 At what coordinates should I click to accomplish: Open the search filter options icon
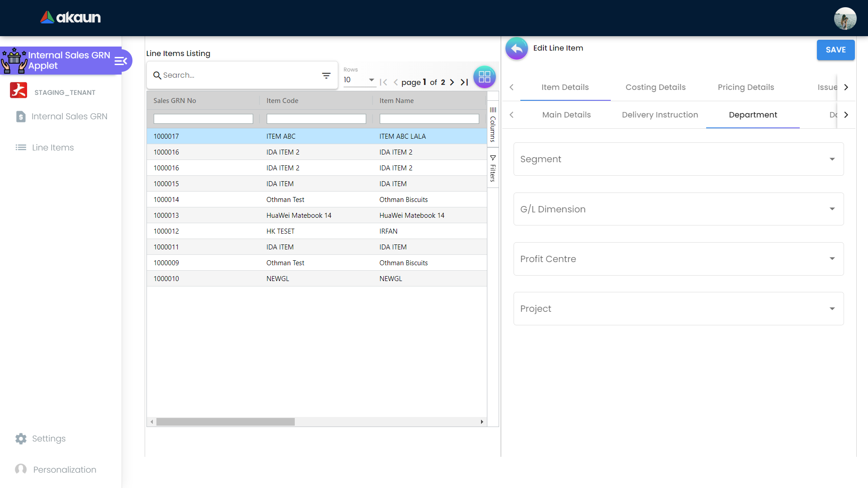coord(326,75)
